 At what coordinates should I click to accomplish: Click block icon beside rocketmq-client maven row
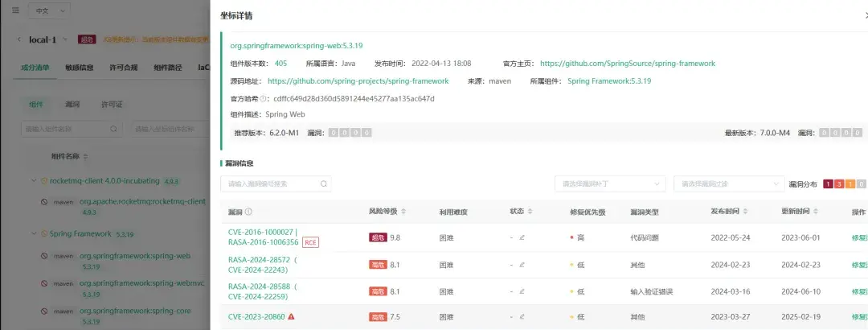(x=44, y=203)
